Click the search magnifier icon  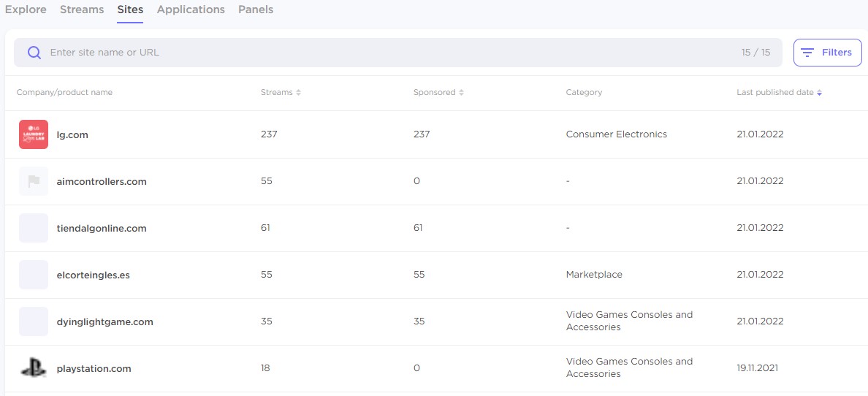pos(34,53)
